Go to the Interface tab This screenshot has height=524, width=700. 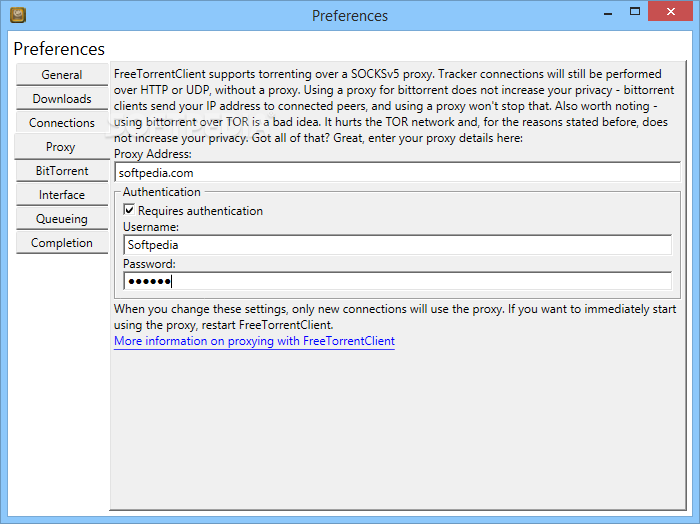(x=62, y=195)
